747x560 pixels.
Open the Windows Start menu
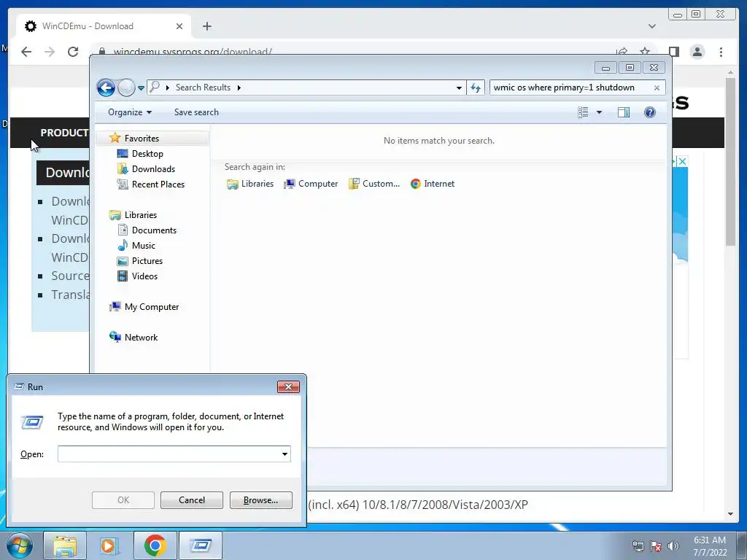(19, 545)
